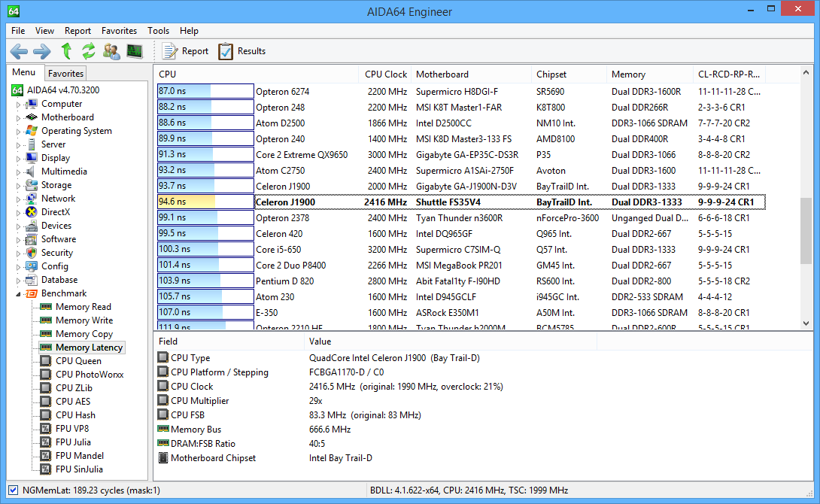
Task: Select the CPU ZLib benchmark icon
Action: [46, 388]
